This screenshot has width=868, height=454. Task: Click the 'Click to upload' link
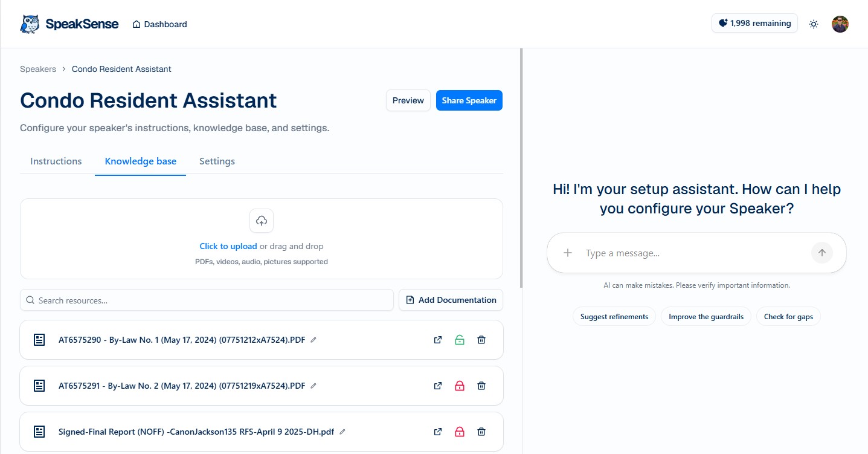click(x=228, y=246)
